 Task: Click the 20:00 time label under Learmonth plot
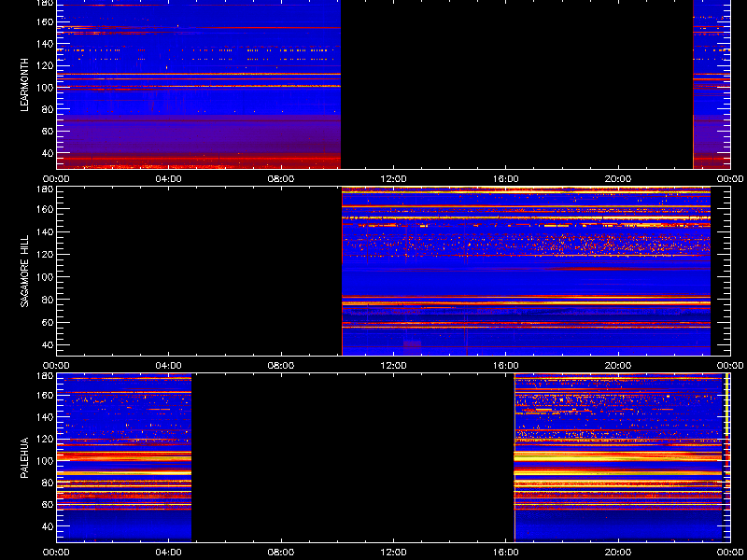tap(618, 179)
